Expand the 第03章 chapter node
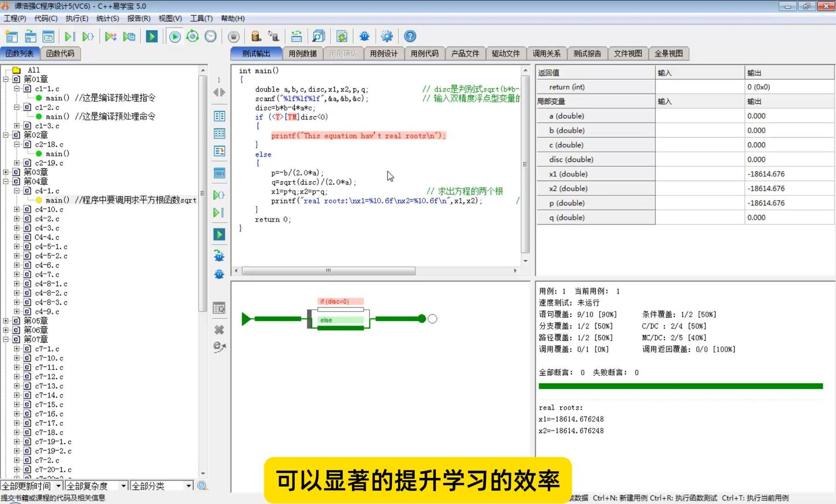Screen dimensions: 836x504 [x=6, y=172]
